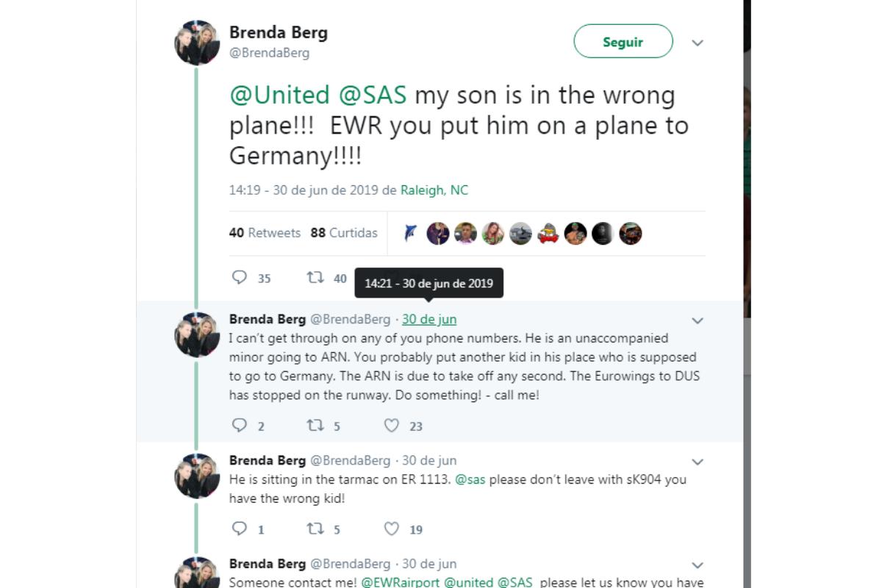Image resolution: width=882 pixels, height=588 pixels.
Task: Open Brenda Berg's main profile avatar
Action: point(197,43)
